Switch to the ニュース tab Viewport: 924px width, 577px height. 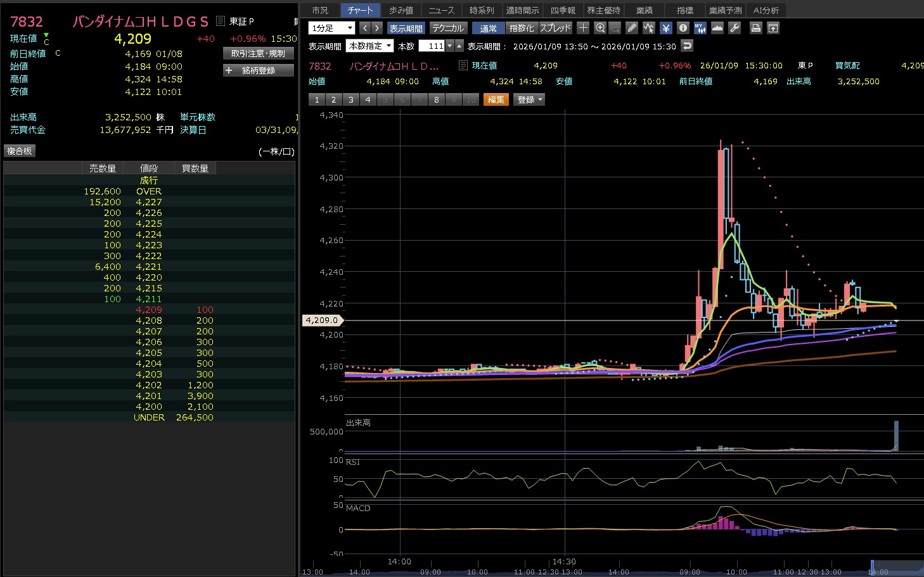point(441,10)
